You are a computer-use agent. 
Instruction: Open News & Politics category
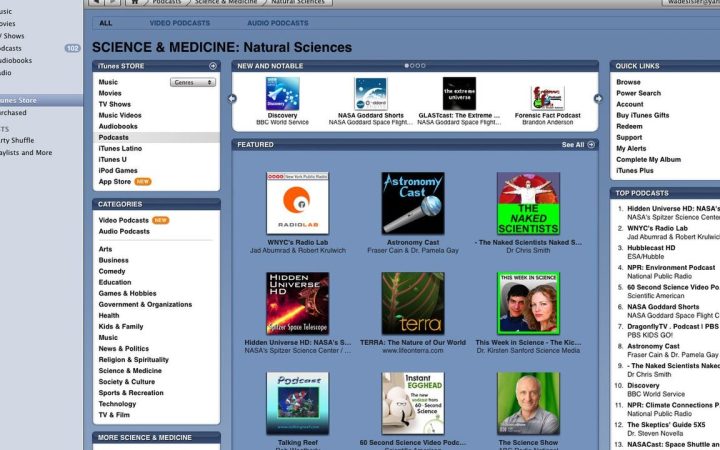click(x=124, y=348)
